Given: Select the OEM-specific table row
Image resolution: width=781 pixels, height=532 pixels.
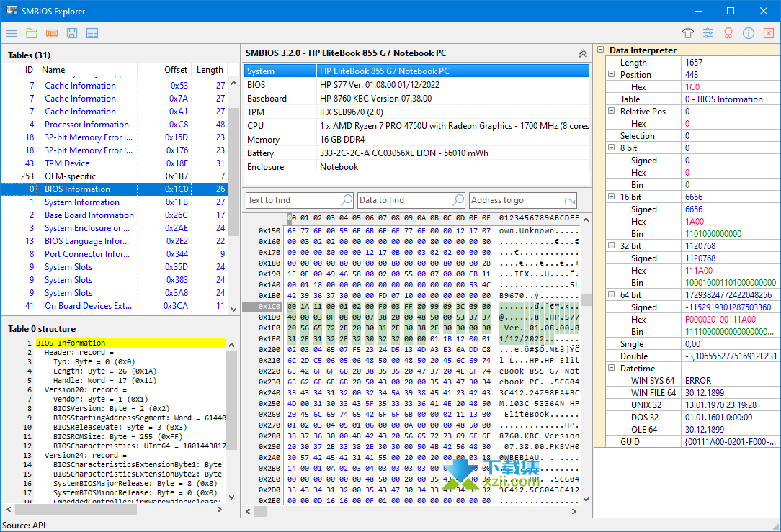Looking at the screenshot, I should [114, 176].
